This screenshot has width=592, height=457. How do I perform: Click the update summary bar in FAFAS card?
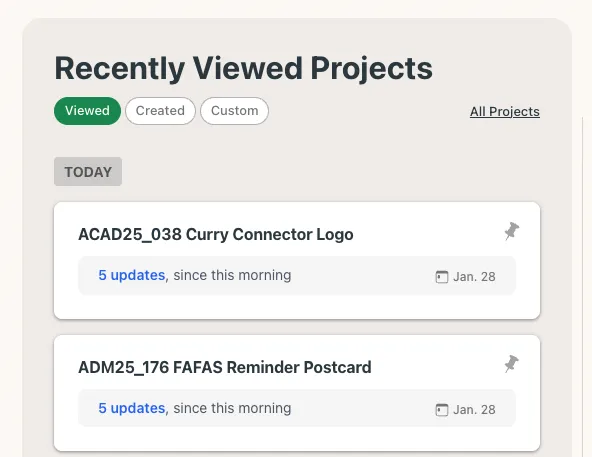click(297, 408)
